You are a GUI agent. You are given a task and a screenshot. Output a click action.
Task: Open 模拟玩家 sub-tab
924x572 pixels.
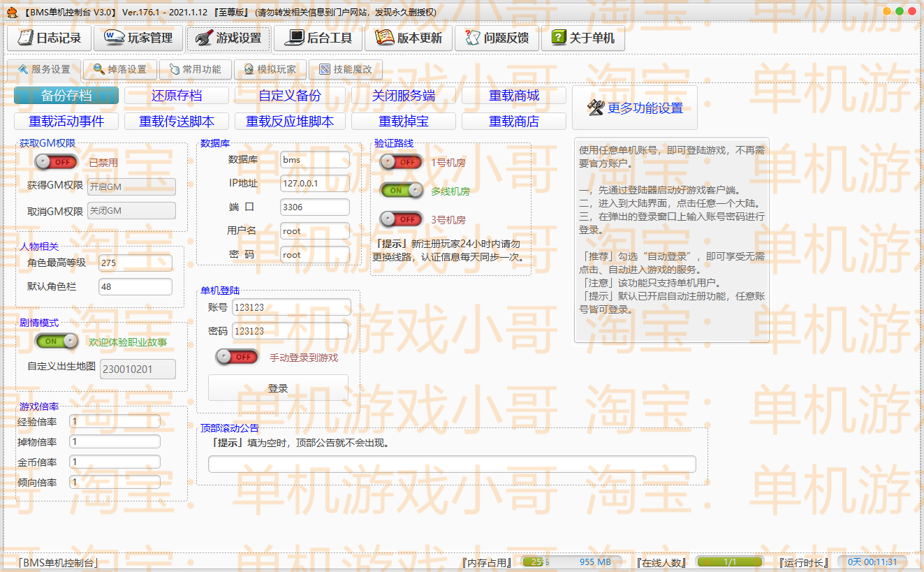[270, 70]
